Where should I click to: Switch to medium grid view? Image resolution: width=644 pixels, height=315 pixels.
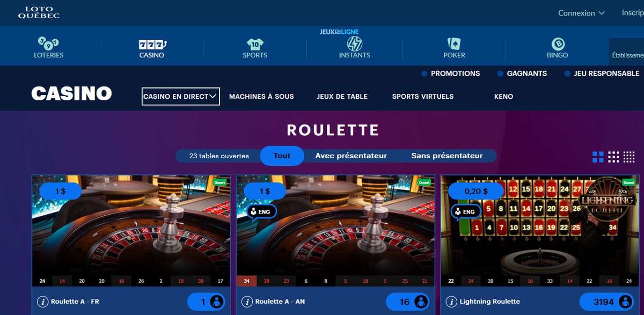click(x=613, y=157)
